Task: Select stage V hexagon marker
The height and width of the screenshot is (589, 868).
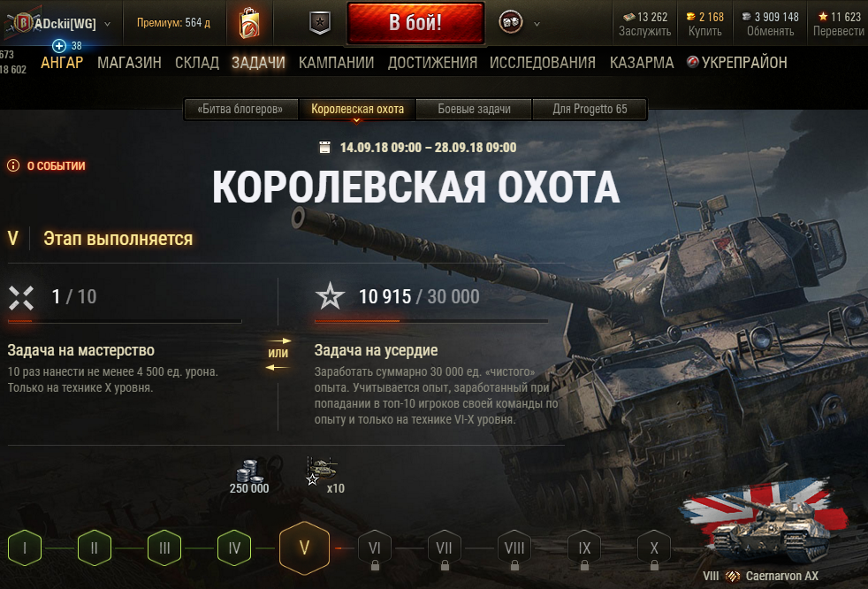Action: click(304, 548)
